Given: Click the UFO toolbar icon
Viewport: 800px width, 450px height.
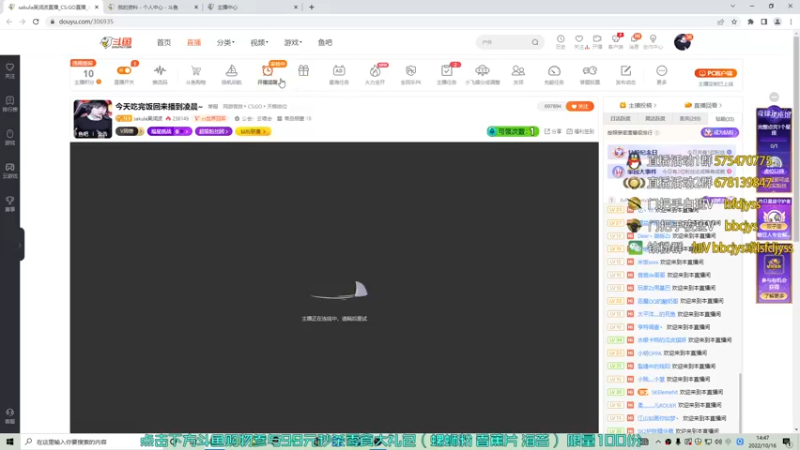Looking at the screenshot, I should [482, 73].
